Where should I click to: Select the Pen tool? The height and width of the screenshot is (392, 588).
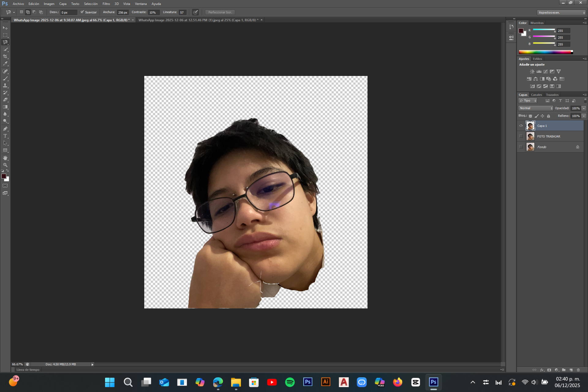point(5,129)
